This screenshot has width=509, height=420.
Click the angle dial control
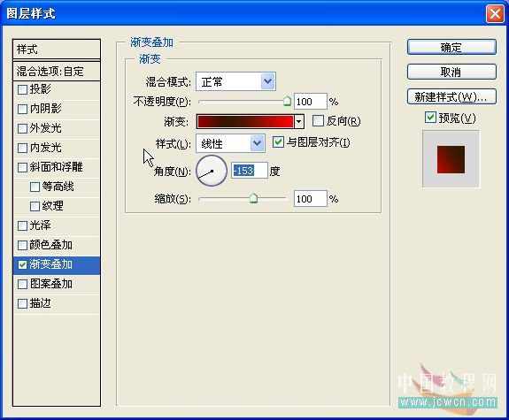click(x=212, y=171)
